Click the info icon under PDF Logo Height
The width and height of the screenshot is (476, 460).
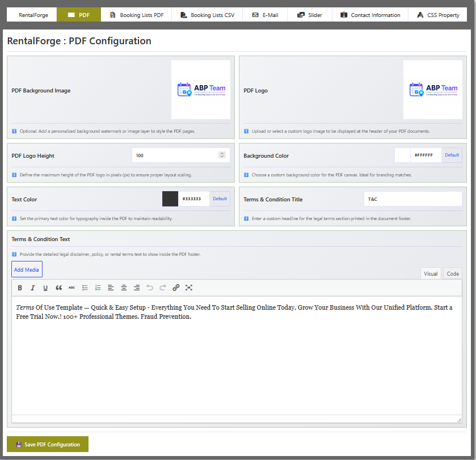pos(14,175)
